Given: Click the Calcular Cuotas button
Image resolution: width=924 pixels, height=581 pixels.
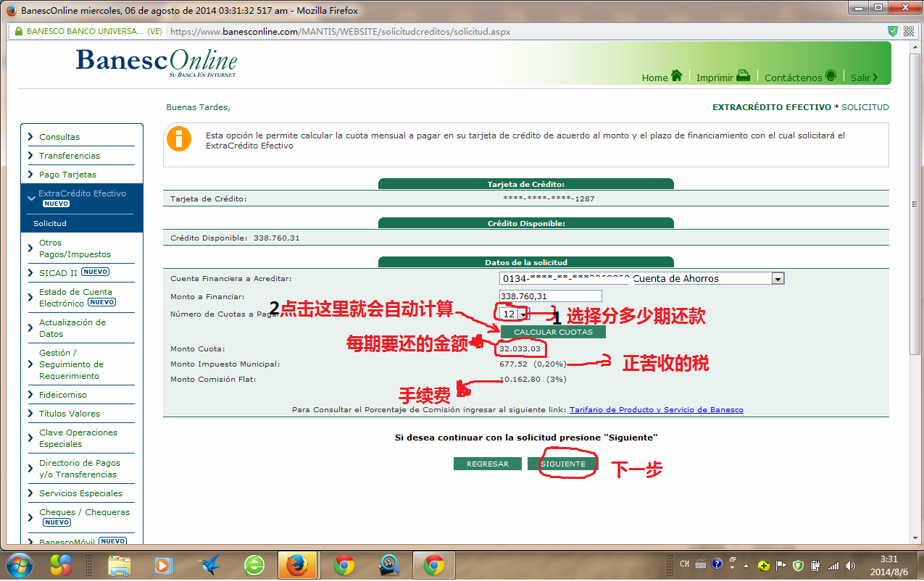Looking at the screenshot, I should [x=553, y=332].
